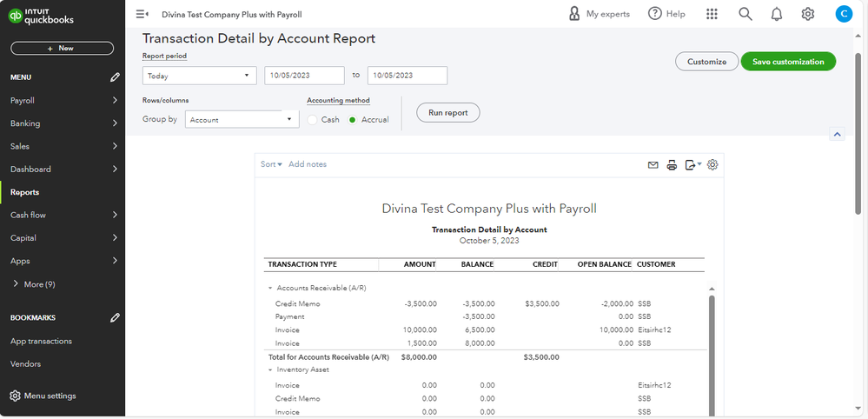Open My experts
Image resolution: width=868 pixels, height=419 pixels.
click(x=599, y=15)
